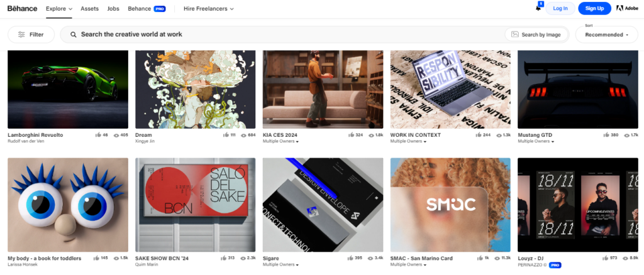The height and width of the screenshot is (275, 644).
Task: Click the thumb icon on SAKE SHOW BCN '24
Action: pyautogui.click(x=223, y=258)
